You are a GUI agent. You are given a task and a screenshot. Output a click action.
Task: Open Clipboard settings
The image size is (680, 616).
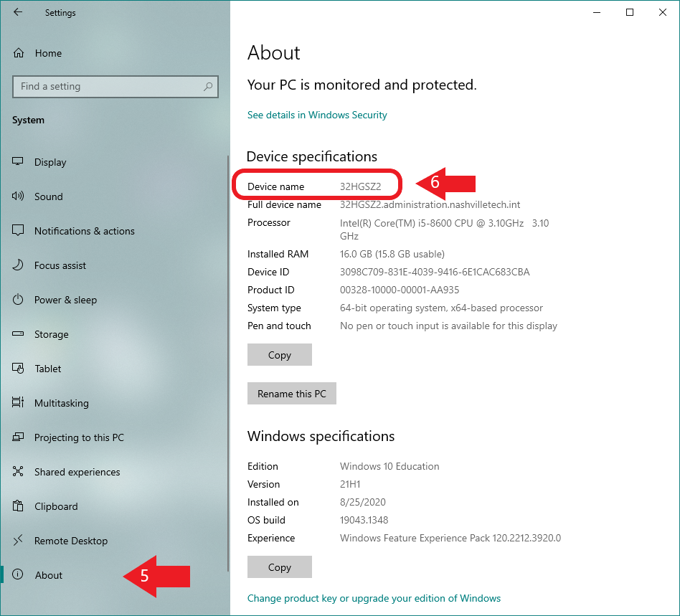[114, 506]
